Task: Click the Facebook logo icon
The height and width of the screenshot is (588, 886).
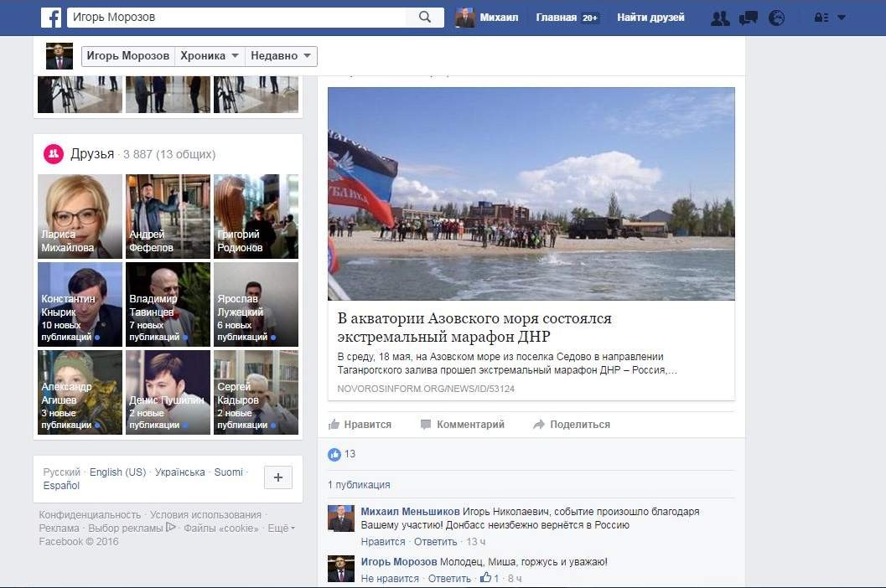Action: [x=51, y=18]
